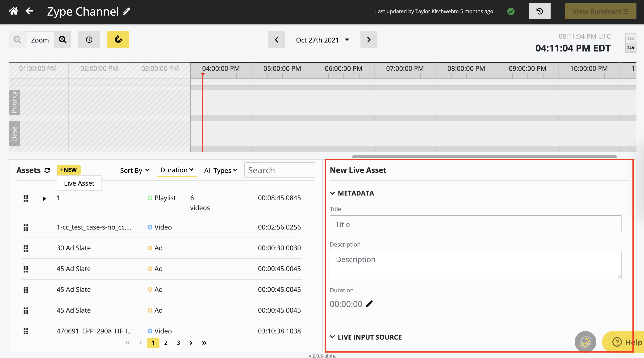The width and height of the screenshot is (644, 358).
Task: Go to the next day arrow
Action: click(369, 40)
